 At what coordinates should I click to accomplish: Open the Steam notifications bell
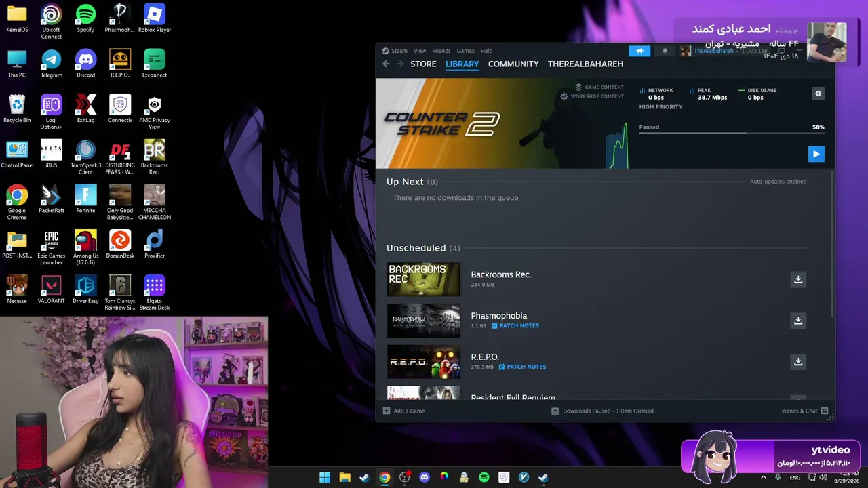665,51
